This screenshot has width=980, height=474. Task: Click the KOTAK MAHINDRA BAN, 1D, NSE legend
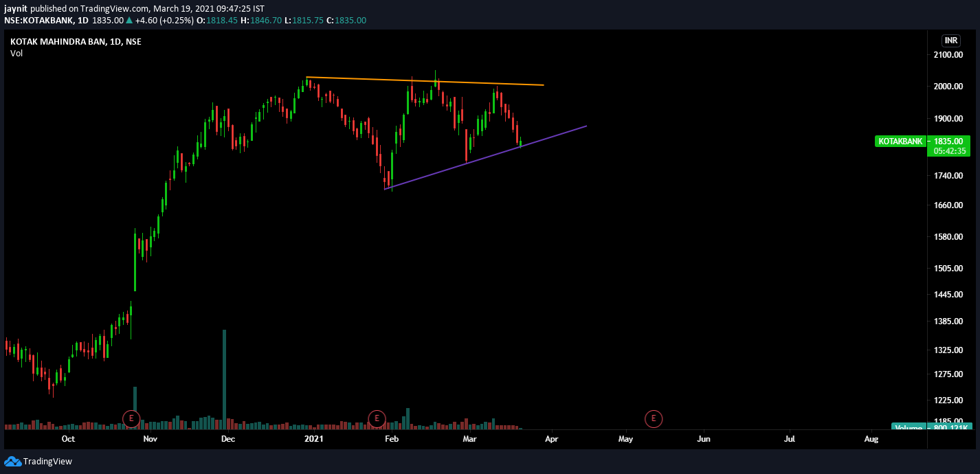point(76,41)
